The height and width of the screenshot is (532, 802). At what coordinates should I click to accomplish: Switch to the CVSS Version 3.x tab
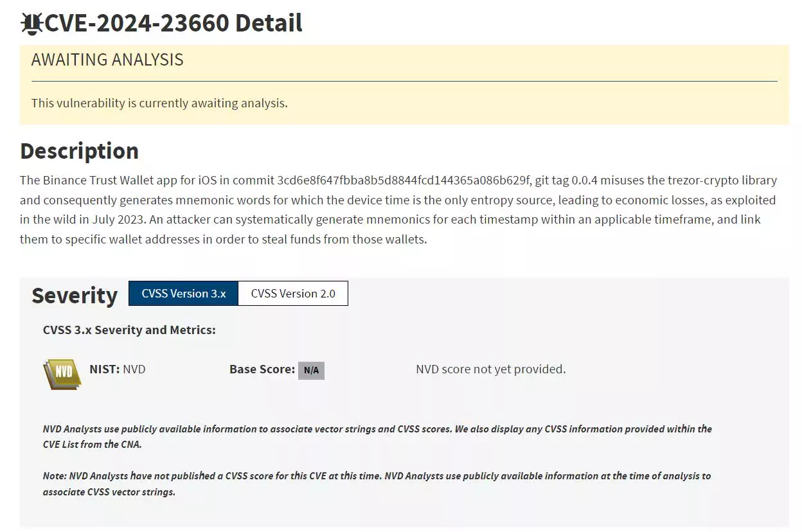tap(183, 294)
